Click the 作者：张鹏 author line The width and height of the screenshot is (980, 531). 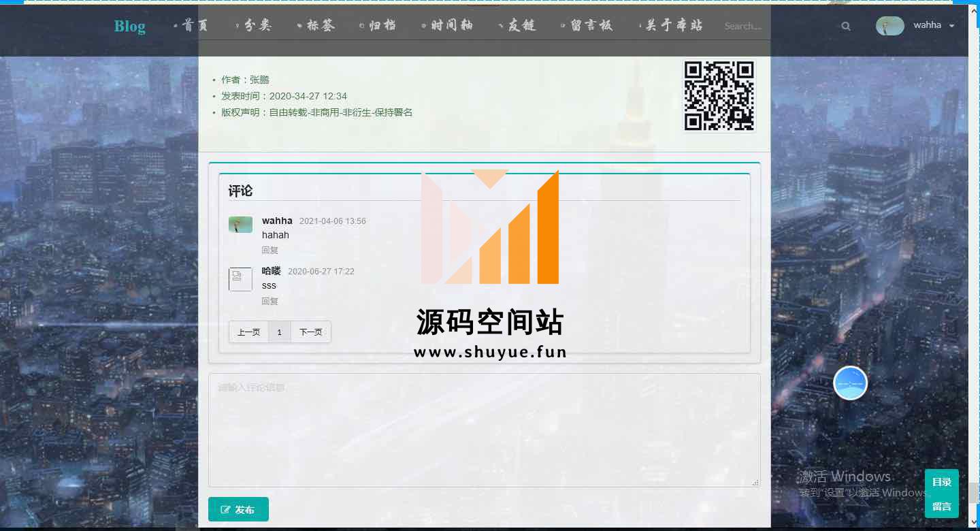(245, 80)
